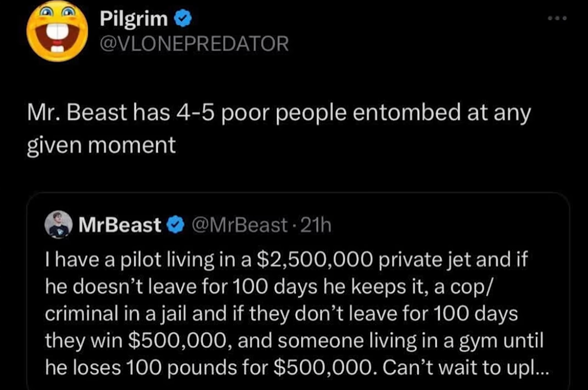Visit the @VLONEPREDATOR handle
This screenshot has width=588, height=390.
click(x=194, y=44)
